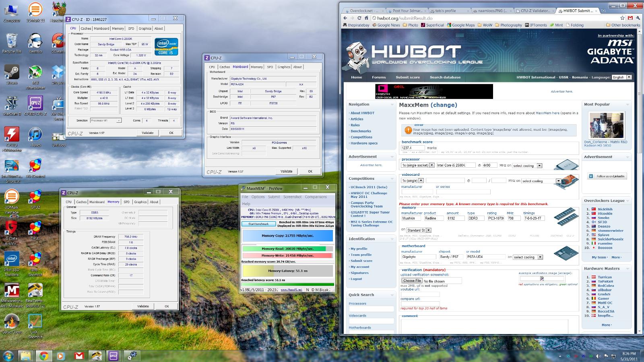This screenshot has height=362, width=644.
Task: Show hidden system tray icons
Action: 560,356
